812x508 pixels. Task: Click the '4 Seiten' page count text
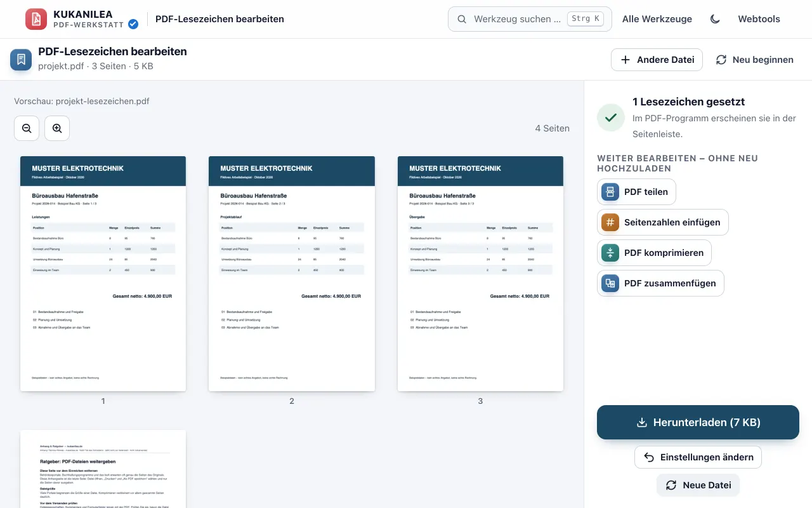point(552,128)
